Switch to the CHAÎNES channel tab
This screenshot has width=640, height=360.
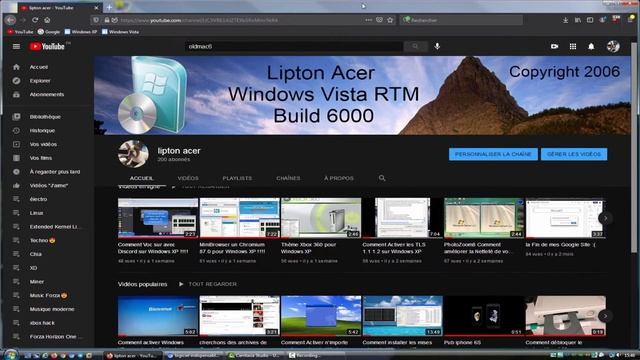coord(288,178)
